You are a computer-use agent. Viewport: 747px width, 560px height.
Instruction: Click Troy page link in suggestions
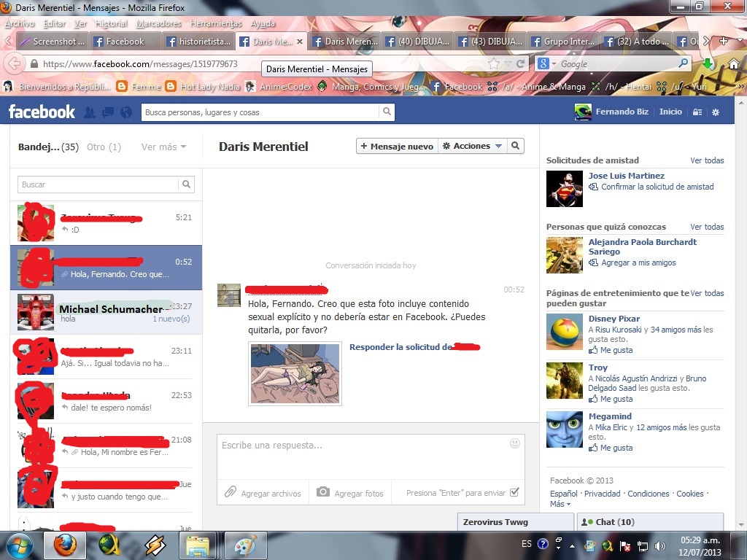coord(598,367)
